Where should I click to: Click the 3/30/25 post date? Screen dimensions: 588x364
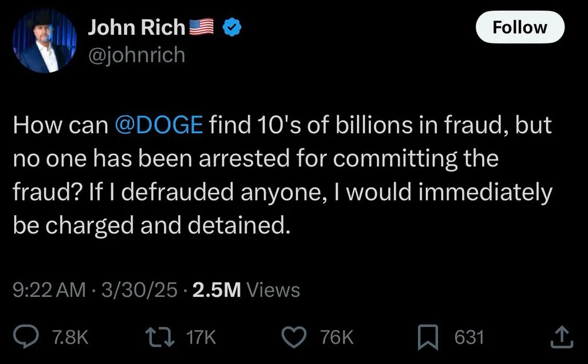[x=138, y=290]
